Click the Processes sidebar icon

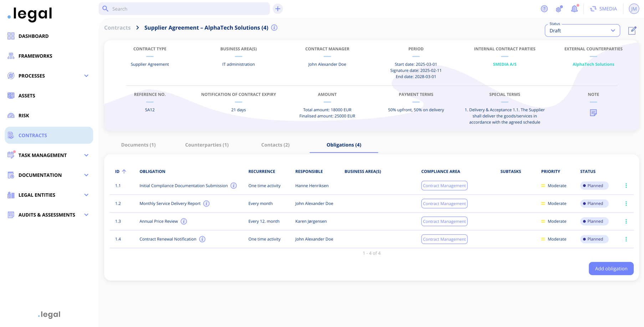11,76
